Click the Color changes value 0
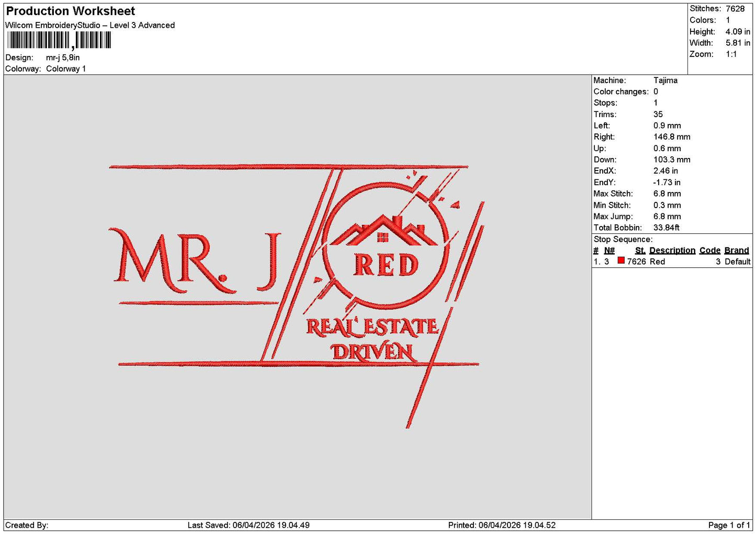 point(656,92)
